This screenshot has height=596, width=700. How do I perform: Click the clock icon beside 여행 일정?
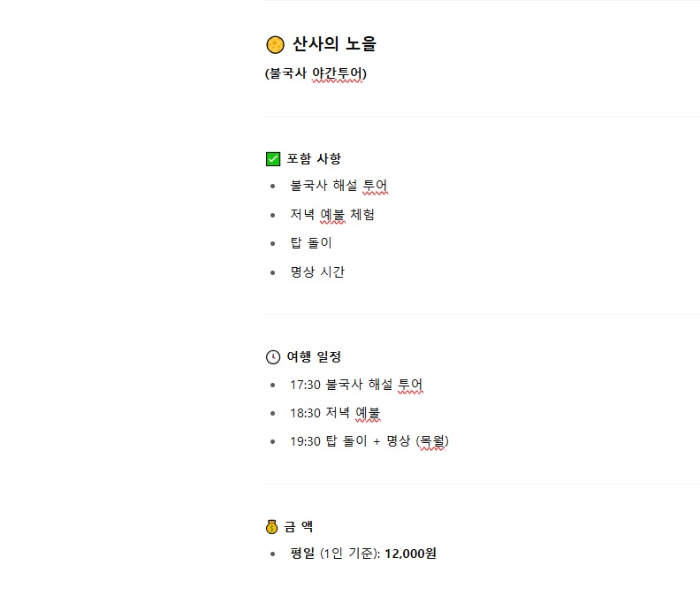pyautogui.click(x=273, y=357)
